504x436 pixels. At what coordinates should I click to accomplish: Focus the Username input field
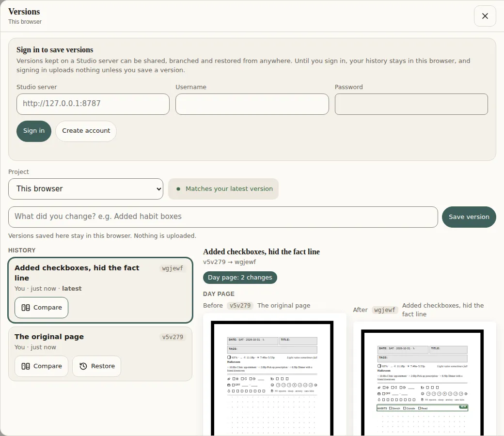(252, 104)
